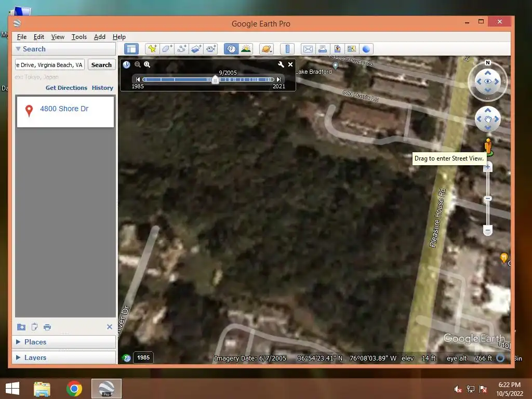
Task: Clear search results with X
Action: (110, 327)
